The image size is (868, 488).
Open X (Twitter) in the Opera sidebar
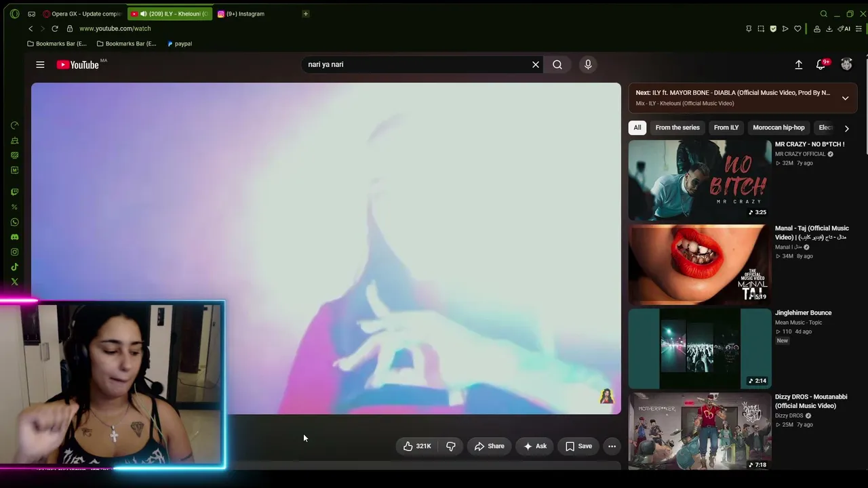tap(15, 282)
